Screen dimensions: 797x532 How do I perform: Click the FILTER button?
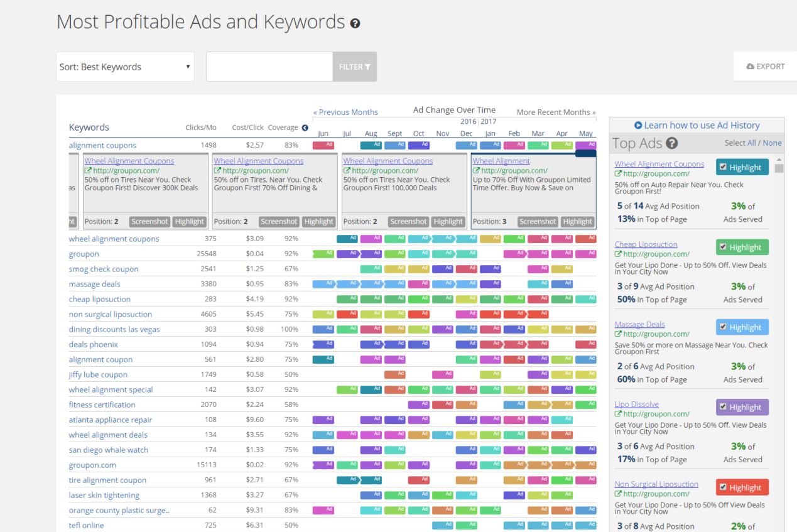pos(354,67)
